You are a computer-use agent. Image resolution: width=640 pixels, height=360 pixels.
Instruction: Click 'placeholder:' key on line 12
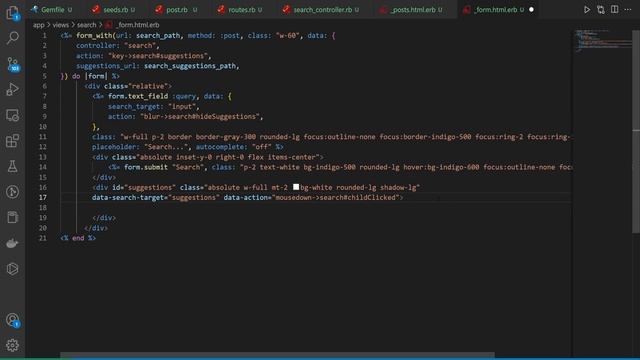pos(116,147)
